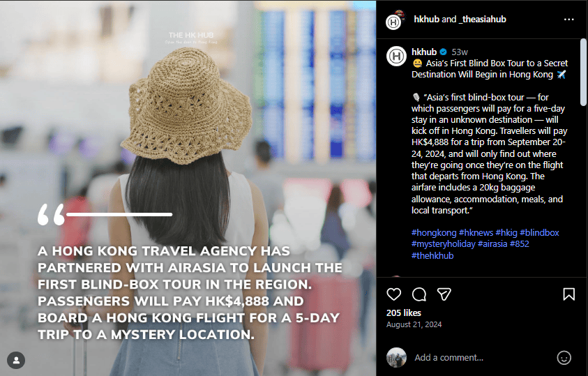Open the three-dot more options menu
The image size is (588, 376).
click(568, 20)
